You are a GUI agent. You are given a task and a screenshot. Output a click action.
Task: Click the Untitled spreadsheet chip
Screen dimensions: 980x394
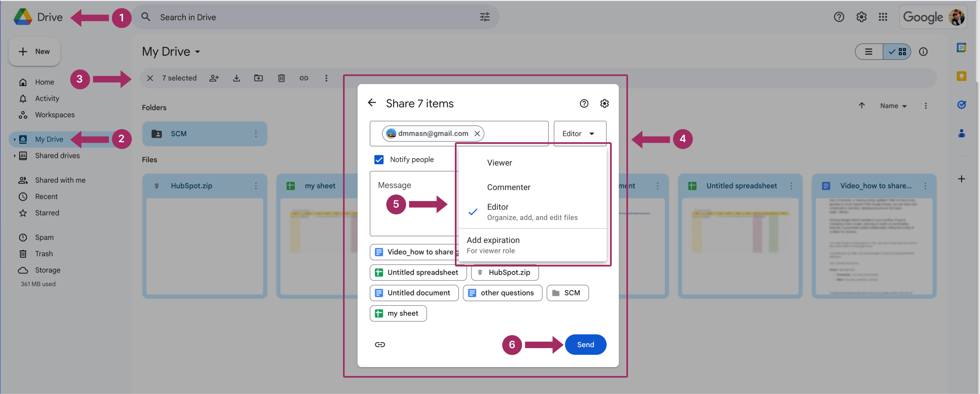418,273
